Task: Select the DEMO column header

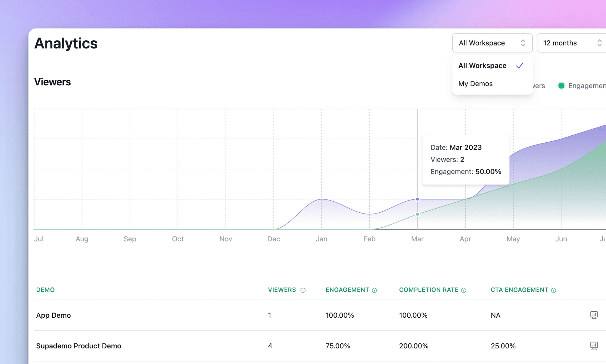Action: 45,290
